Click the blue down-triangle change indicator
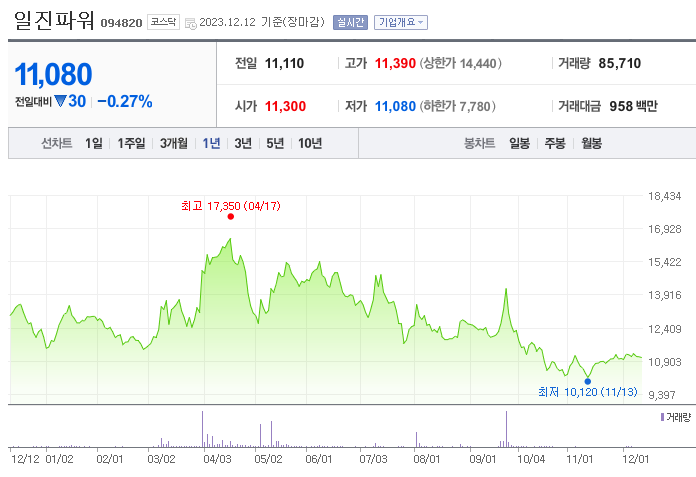This screenshot has height=477, width=696. click(x=60, y=101)
